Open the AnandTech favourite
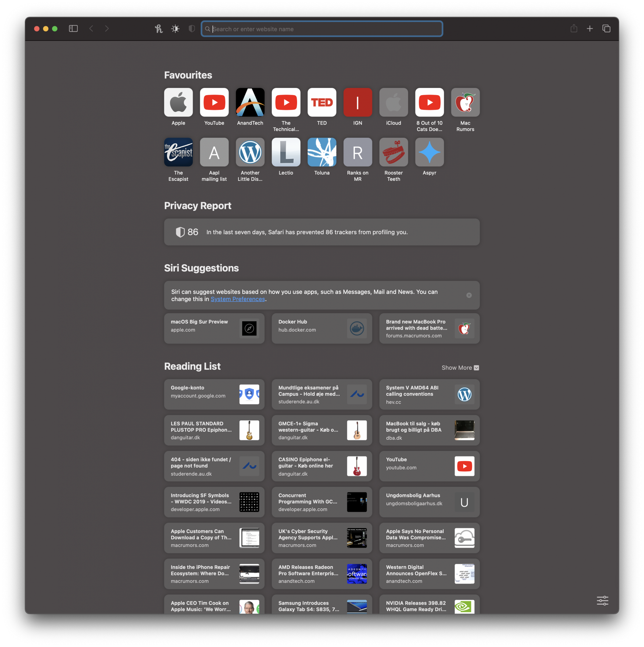The width and height of the screenshot is (644, 647). coord(250,103)
